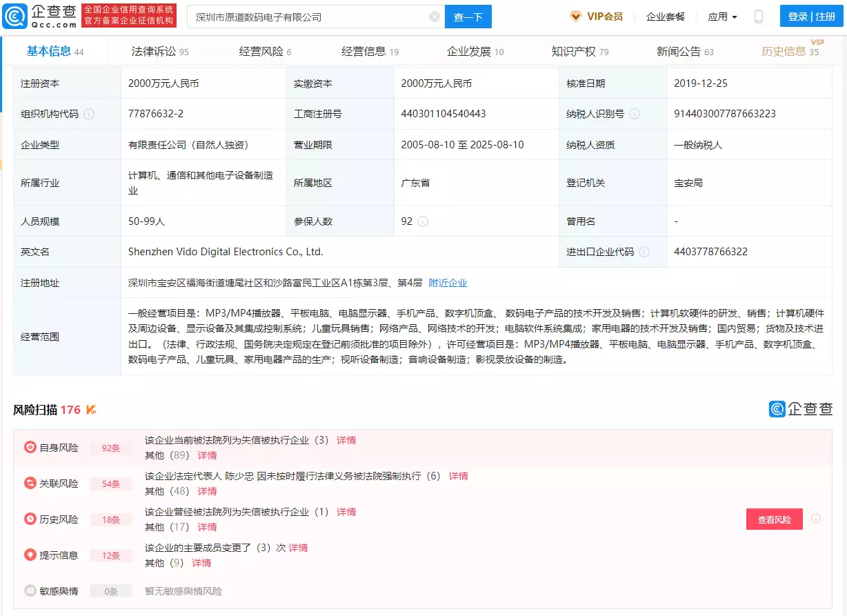
Task: Open 详情 for 失信被执行企业 (3)
Action: click(x=346, y=440)
